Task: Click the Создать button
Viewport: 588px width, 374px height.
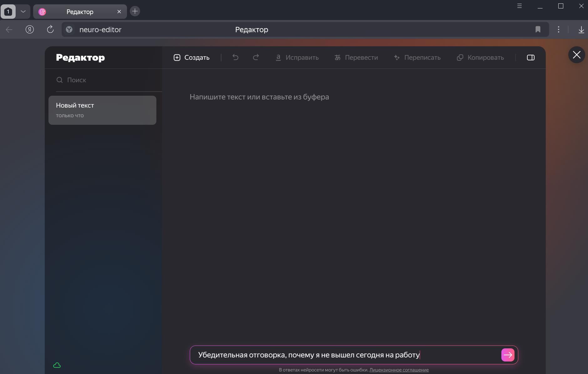Action: (191, 58)
